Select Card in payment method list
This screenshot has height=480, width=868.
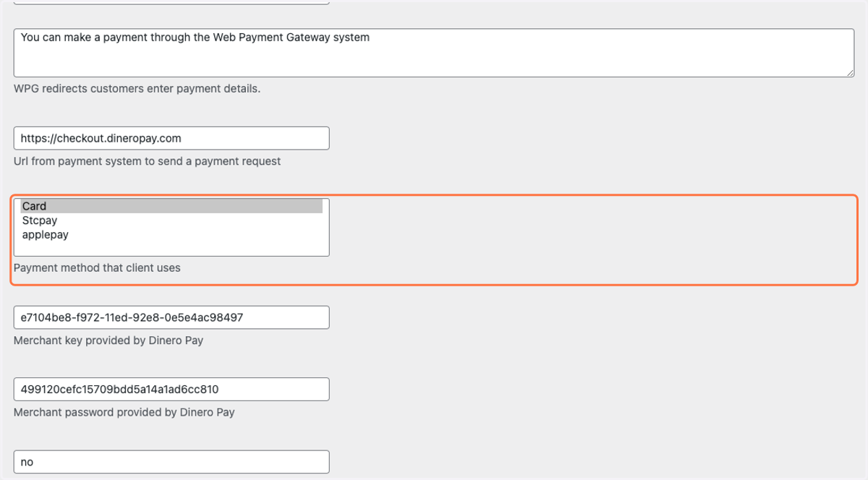tap(171, 206)
